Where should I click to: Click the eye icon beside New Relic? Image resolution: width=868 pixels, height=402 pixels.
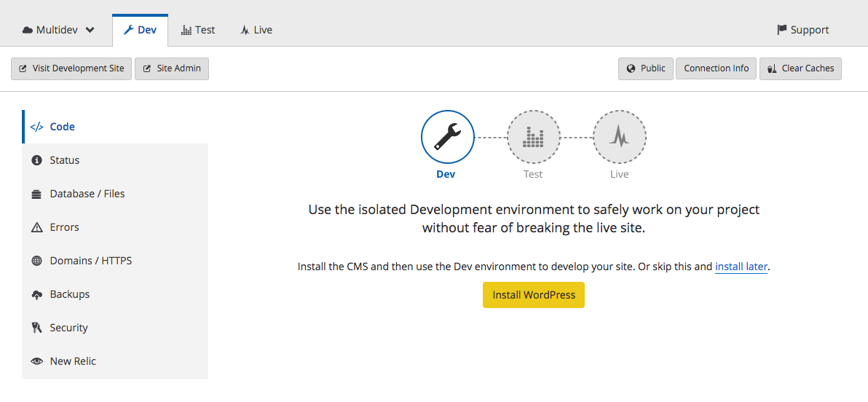(37, 361)
